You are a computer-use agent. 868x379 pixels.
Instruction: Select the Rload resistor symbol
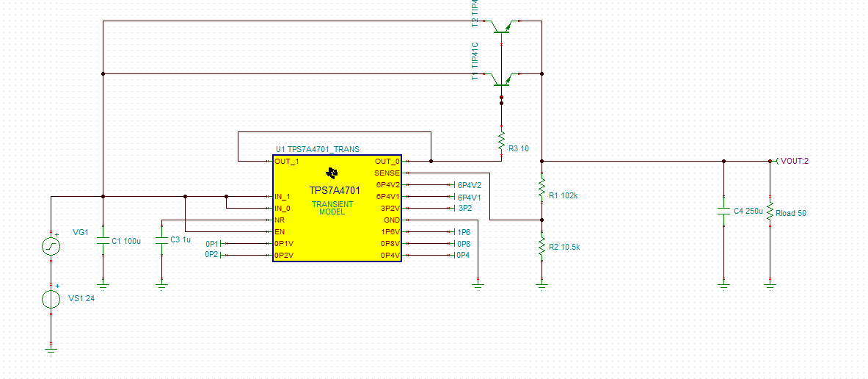pos(770,212)
